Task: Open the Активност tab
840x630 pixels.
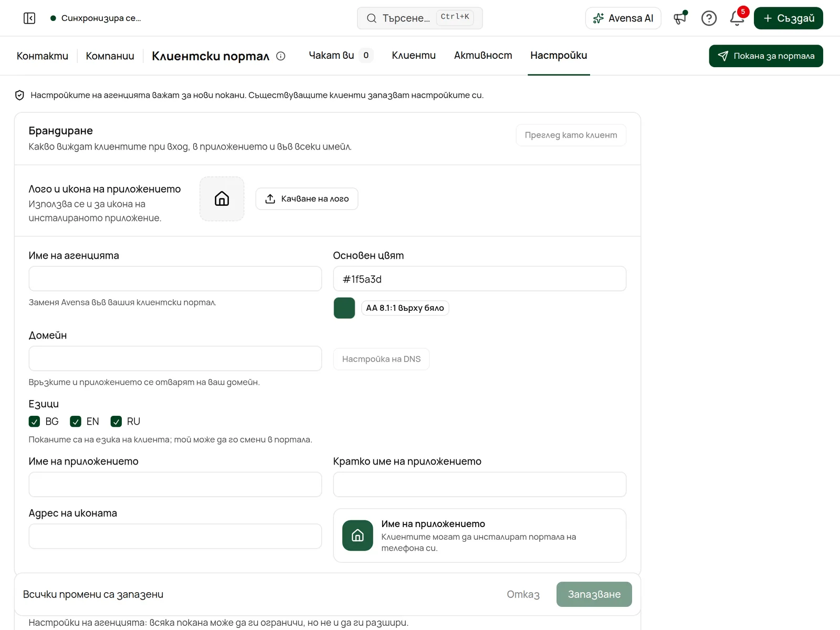Action: click(483, 55)
